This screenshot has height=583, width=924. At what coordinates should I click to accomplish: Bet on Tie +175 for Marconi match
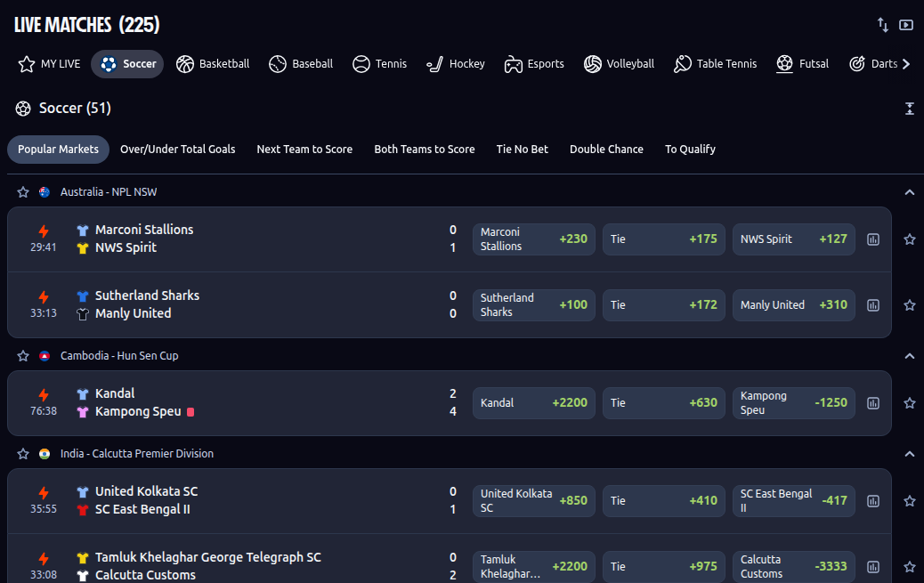(663, 239)
